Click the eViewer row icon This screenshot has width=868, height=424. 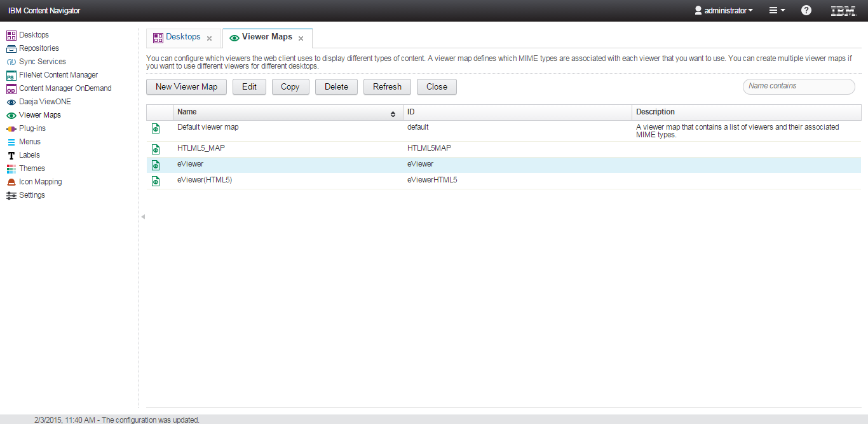pyautogui.click(x=156, y=165)
